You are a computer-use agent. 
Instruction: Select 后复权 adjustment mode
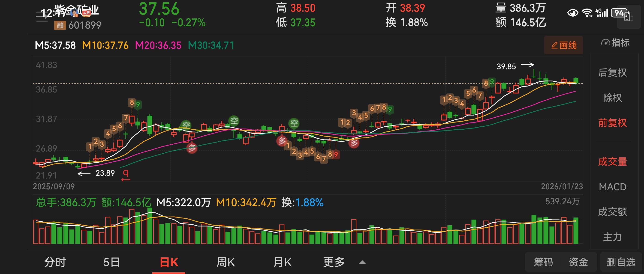tap(612, 73)
